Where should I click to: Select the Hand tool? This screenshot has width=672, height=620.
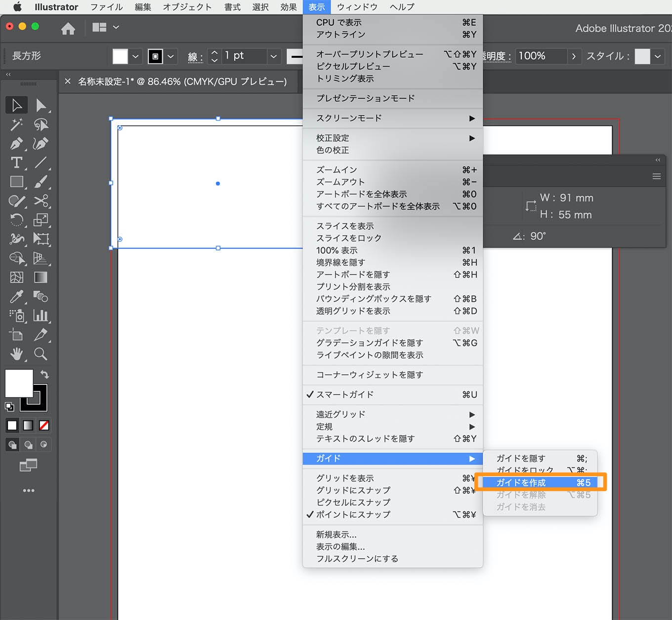coord(17,354)
